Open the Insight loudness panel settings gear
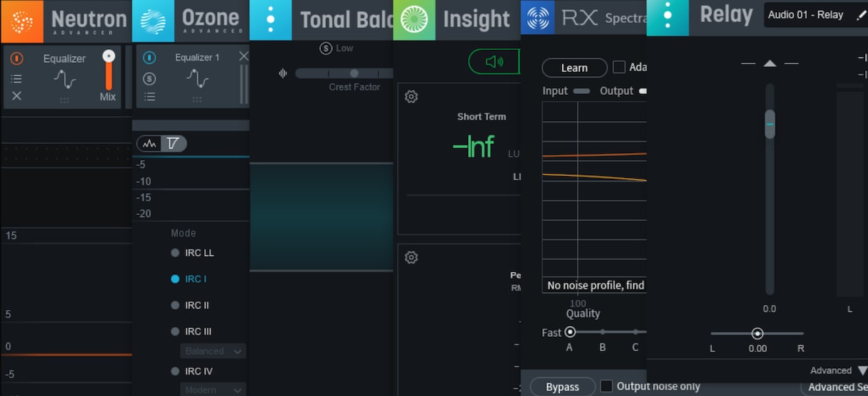This screenshot has width=868, height=396. 411,97
